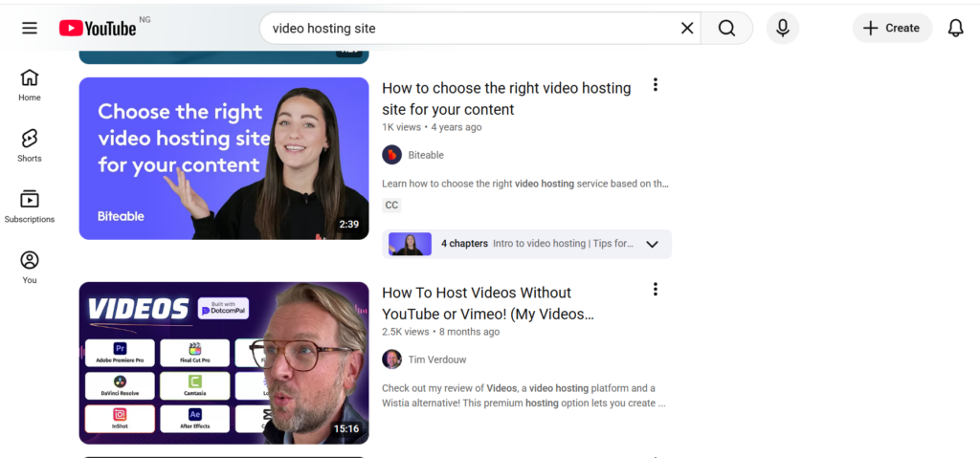The image size is (980, 458).
Task: Open the notifications bell
Action: pyautogui.click(x=955, y=29)
